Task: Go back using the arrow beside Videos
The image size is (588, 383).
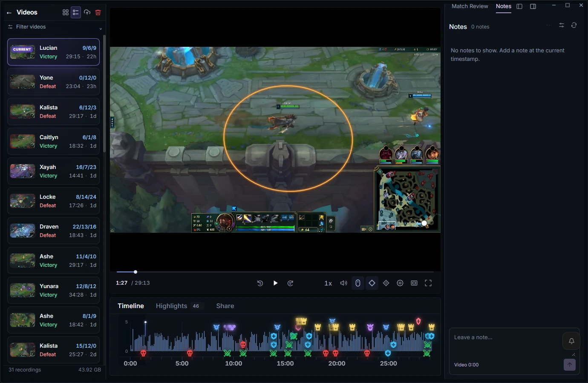Action: click(x=9, y=13)
